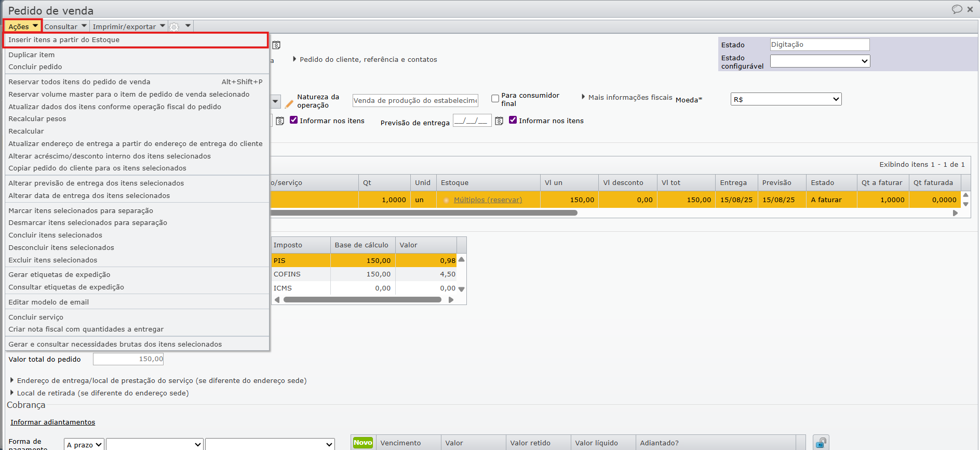This screenshot has width=980, height=450.
Task: Open the arrow next to the gear icon
Action: pos(188,25)
